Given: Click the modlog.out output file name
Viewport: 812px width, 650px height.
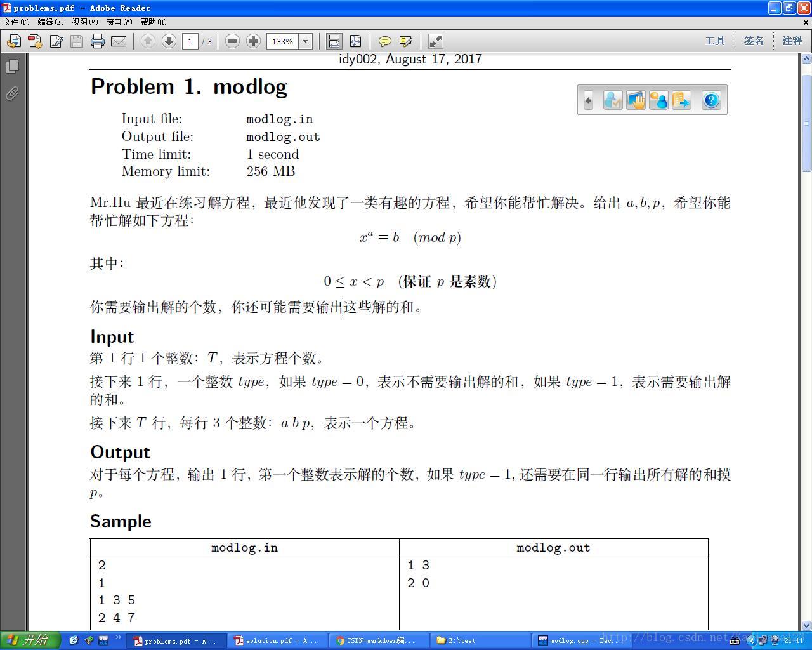Looking at the screenshot, I should coord(283,137).
